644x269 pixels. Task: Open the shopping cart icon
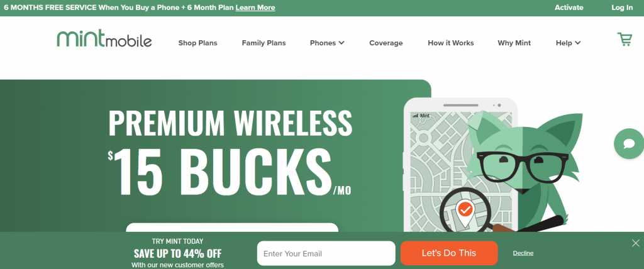point(625,40)
